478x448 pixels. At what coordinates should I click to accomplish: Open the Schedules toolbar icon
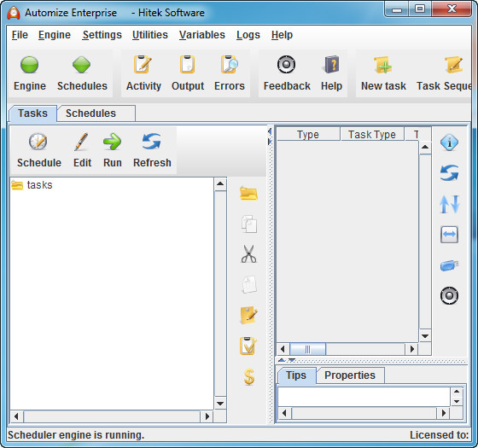click(81, 65)
